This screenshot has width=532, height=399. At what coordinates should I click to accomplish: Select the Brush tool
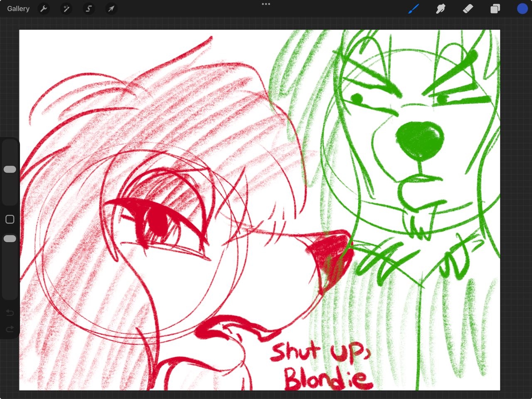[414, 9]
